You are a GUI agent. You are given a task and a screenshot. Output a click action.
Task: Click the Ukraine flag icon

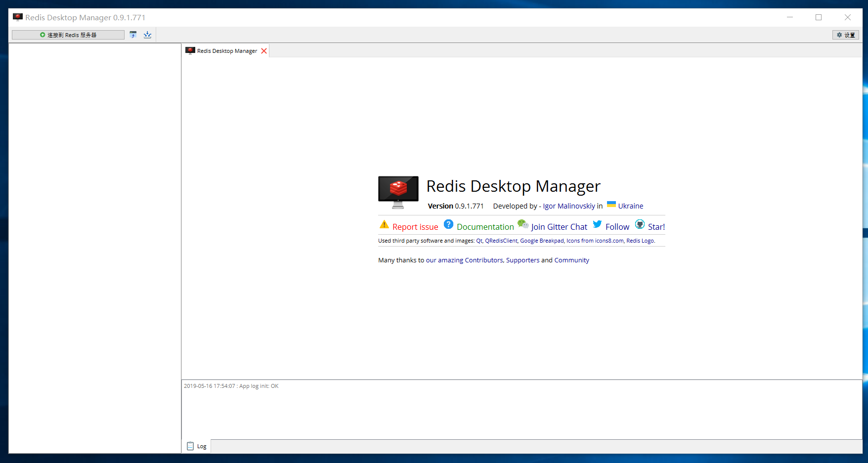(x=611, y=204)
